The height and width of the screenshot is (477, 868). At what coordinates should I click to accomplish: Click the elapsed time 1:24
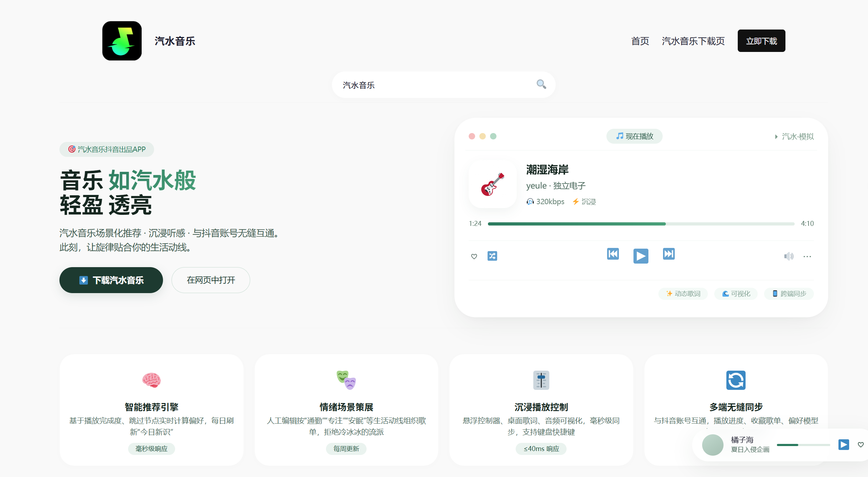(x=475, y=224)
